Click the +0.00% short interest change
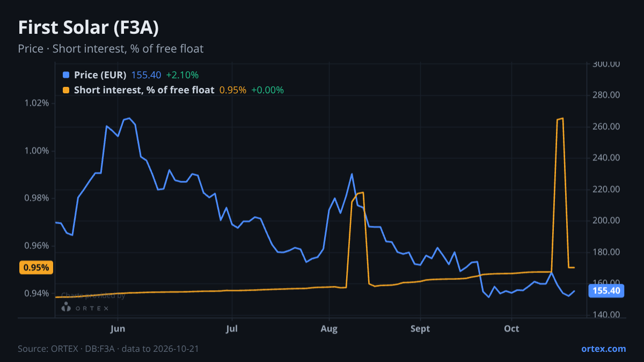The height and width of the screenshot is (362, 644). pos(267,90)
